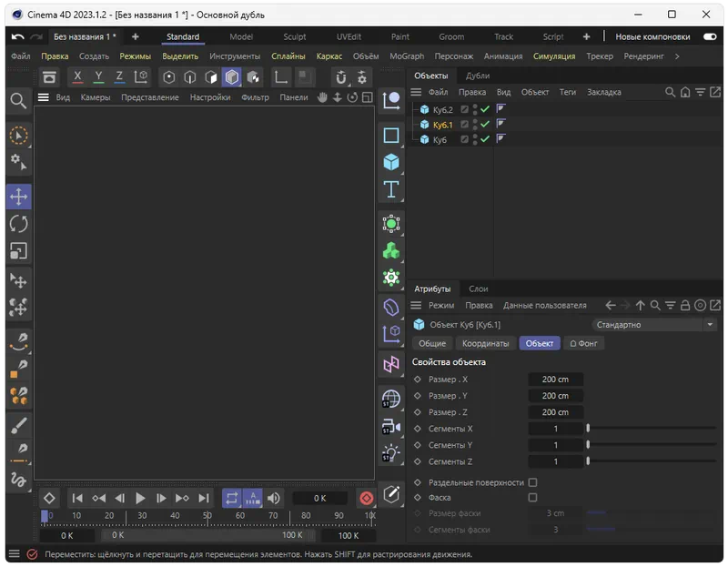Add a Camera object from palette
Image resolution: width=728 pixels, height=567 pixels.
(x=391, y=426)
